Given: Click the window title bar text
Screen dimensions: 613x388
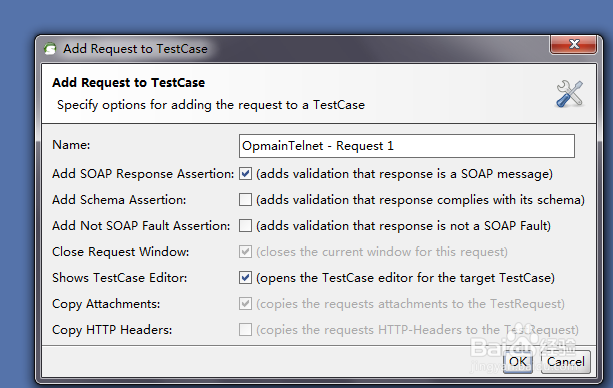Looking at the screenshot, I should (x=135, y=49).
